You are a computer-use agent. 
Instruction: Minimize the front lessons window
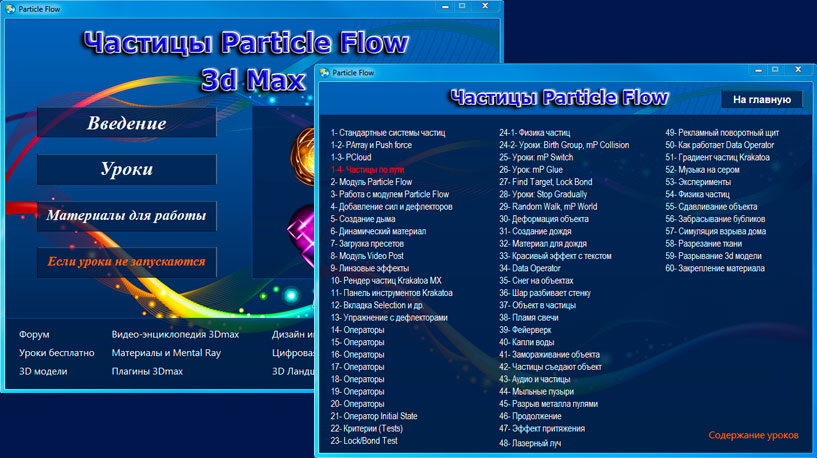[759, 69]
